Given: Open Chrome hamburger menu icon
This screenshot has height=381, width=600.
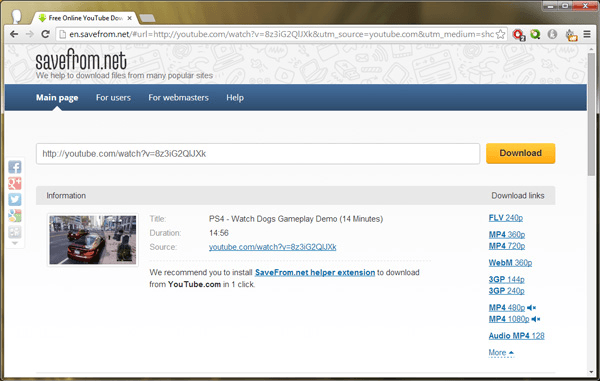Looking at the screenshot, I should pos(587,34).
